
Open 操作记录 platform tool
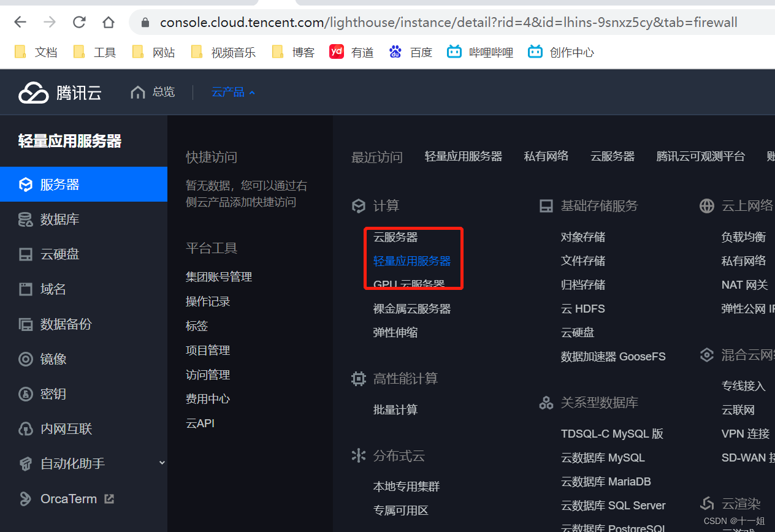tap(208, 302)
